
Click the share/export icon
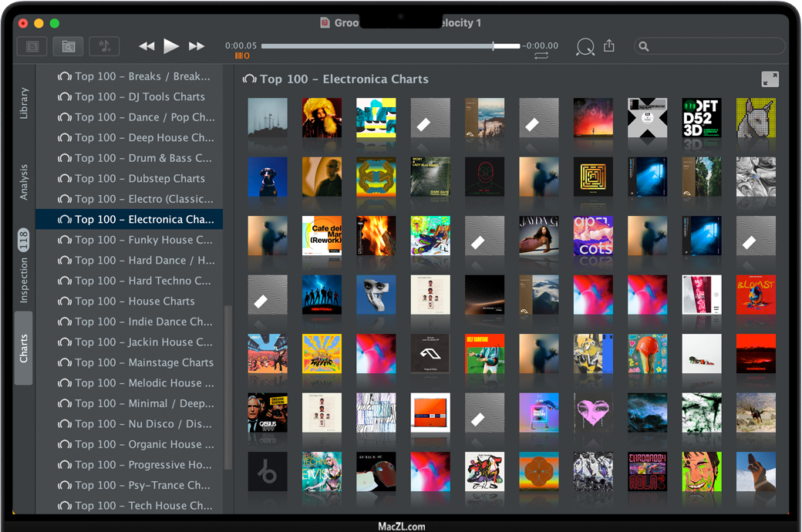tap(609, 46)
